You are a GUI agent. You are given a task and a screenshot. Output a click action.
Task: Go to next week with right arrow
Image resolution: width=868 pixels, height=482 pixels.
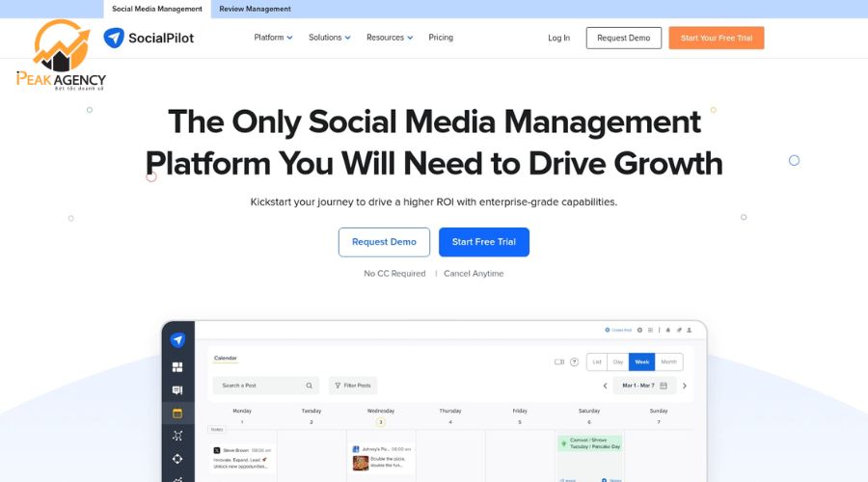(685, 386)
